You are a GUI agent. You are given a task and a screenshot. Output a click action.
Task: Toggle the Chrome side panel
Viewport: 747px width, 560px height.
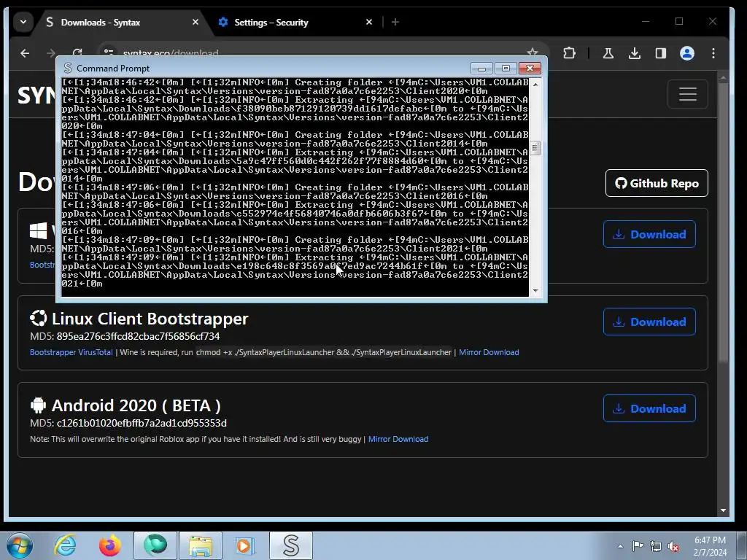point(660,53)
